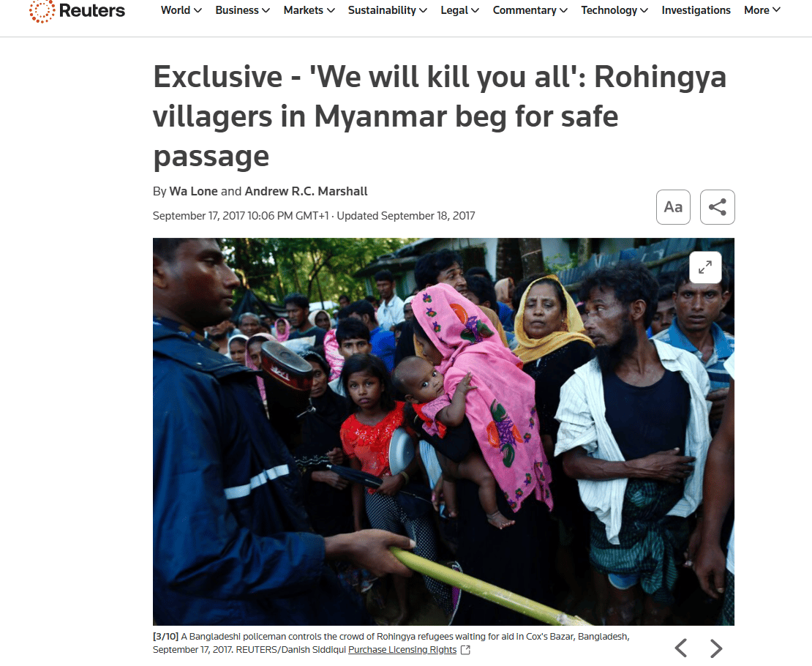Screen dimensions: 812x666
Task: Expand the More menu
Action: point(762,10)
